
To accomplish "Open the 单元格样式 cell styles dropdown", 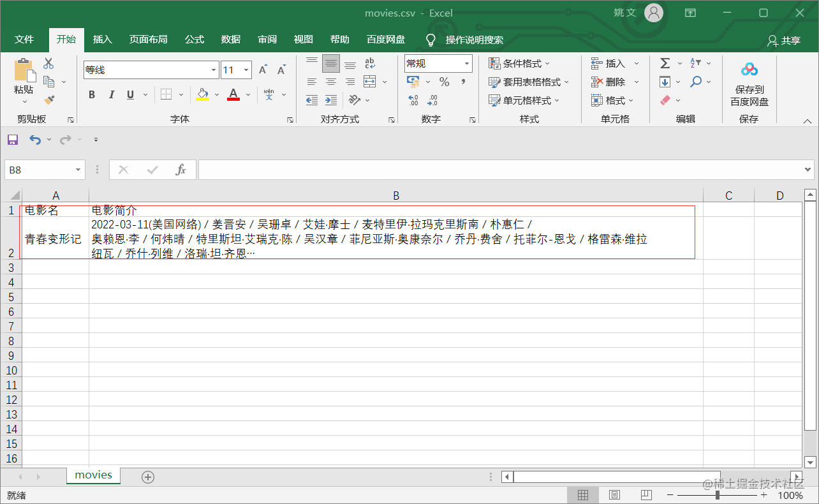I will (x=524, y=100).
